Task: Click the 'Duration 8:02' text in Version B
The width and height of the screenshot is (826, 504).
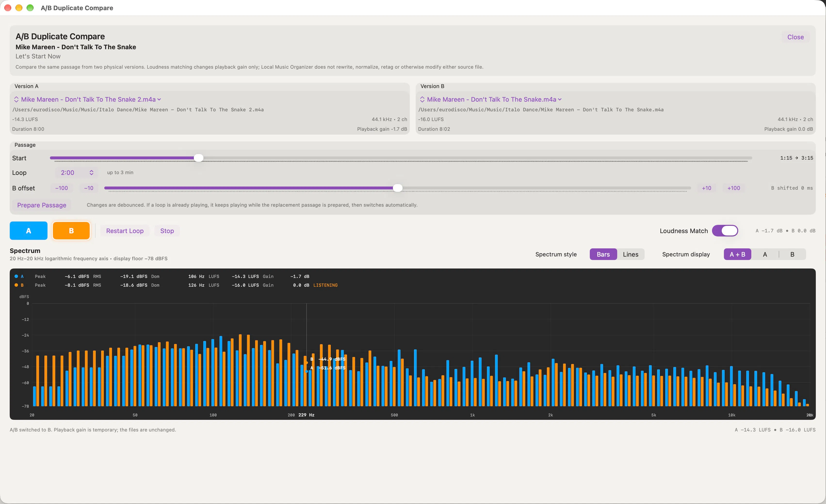Action: point(434,129)
